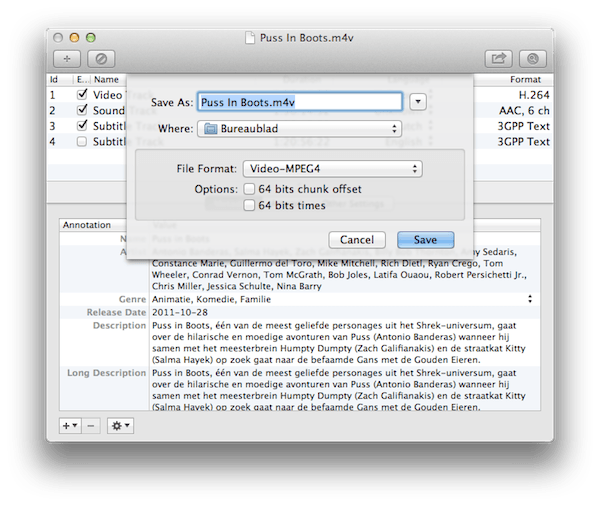This screenshot has height=506, width=600.
Task: Click the delete track toolbar icon
Action: tap(101, 59)
